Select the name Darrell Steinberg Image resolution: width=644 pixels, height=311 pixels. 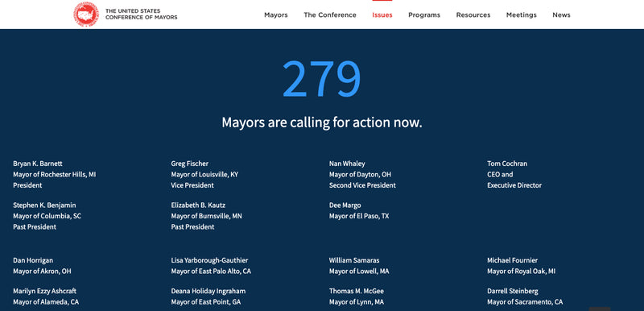coord(513,291)
